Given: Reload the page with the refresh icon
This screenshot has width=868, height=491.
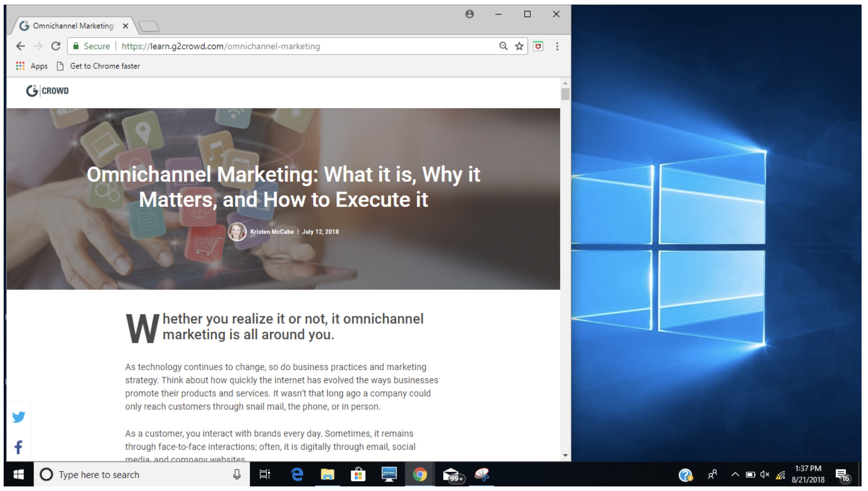Looking at the screenshot, I should click(x=56, y=46).
